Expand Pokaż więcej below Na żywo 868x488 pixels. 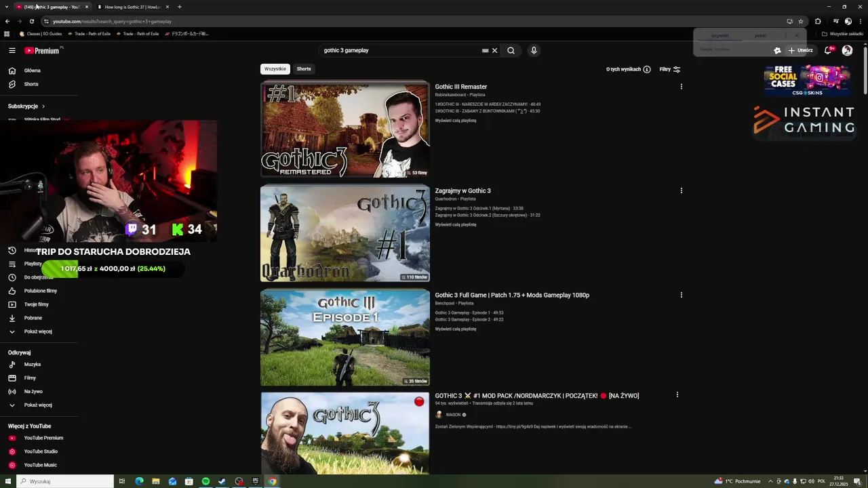click(31, 405)
